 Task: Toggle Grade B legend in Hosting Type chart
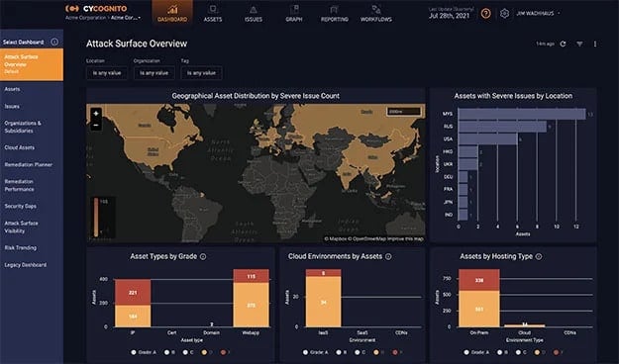point(502,352)
